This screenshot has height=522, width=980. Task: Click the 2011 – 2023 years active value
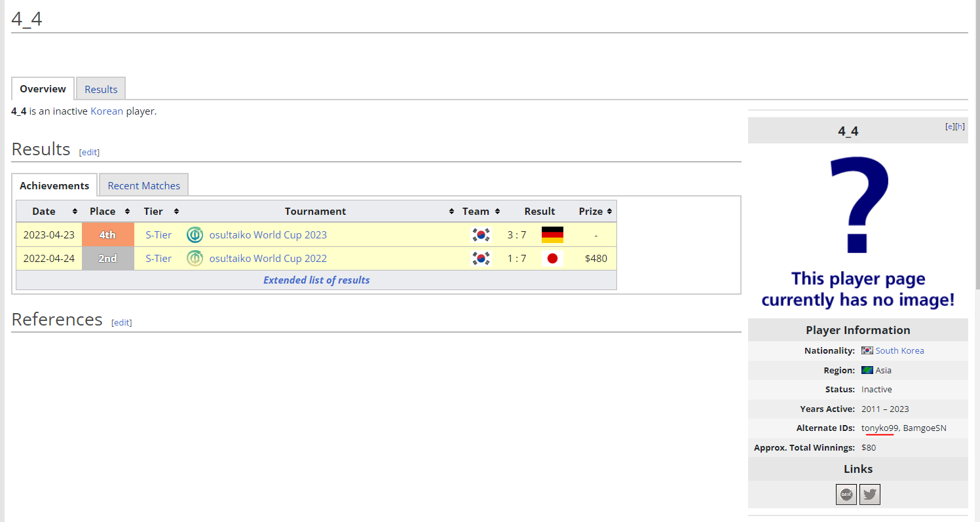pos(885,409)
